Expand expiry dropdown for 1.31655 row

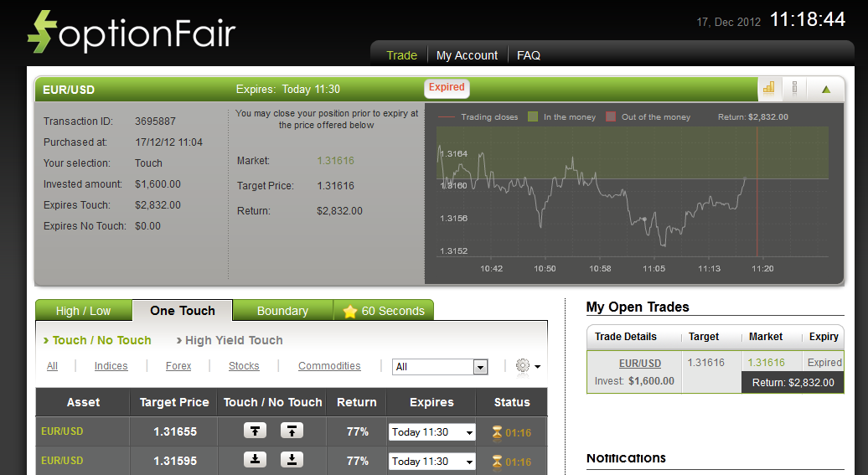coord(431,432)
